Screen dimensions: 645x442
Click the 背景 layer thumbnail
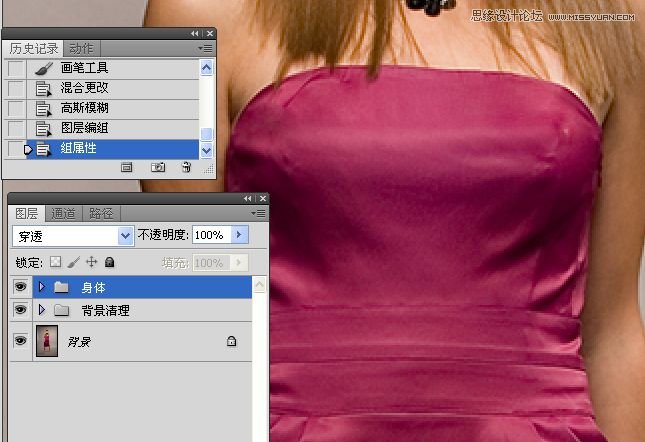pos(46,342)
